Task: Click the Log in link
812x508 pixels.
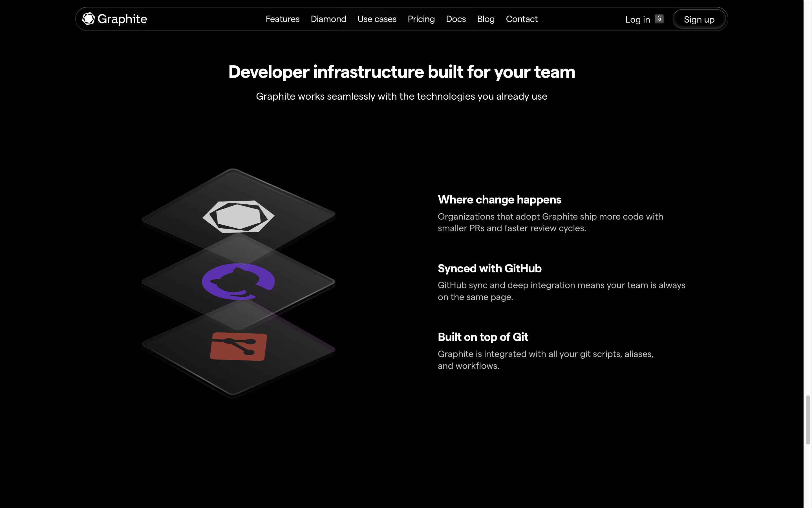Action: [x=637, y=19]
